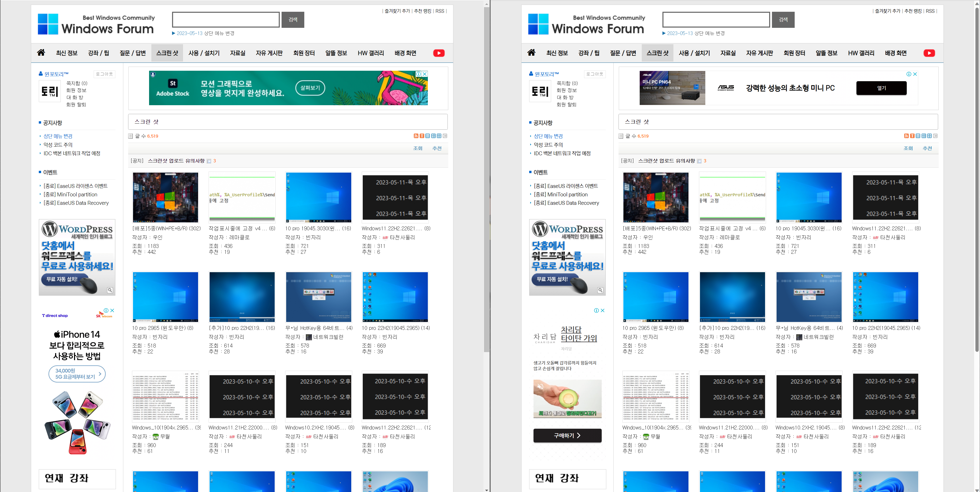Open 무+님 HotKey8 64비트 thumbnail, left window
The width and height of the screenshot is (980, 492).
(318, 297)
